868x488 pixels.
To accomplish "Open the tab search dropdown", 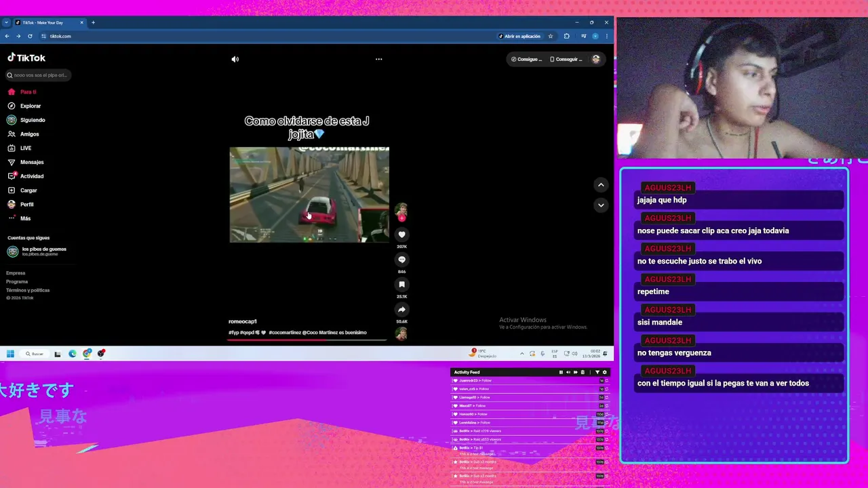I will [6, 22].
